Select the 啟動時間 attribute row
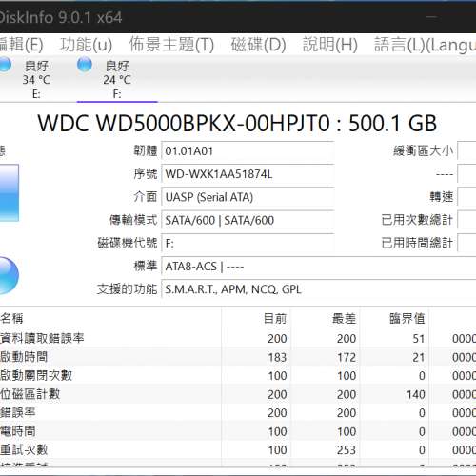476x476 pixels. coord(238,357)
